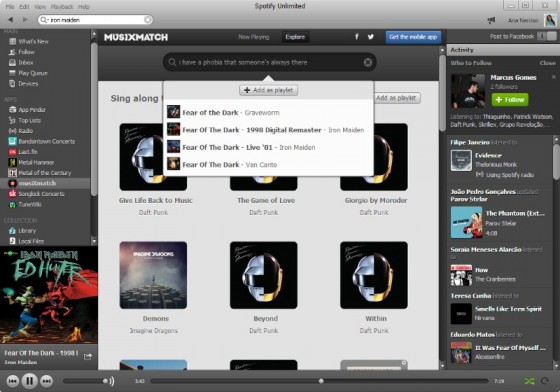Open the Playback menu
This screenshot has width=560, height=392.
62,7
